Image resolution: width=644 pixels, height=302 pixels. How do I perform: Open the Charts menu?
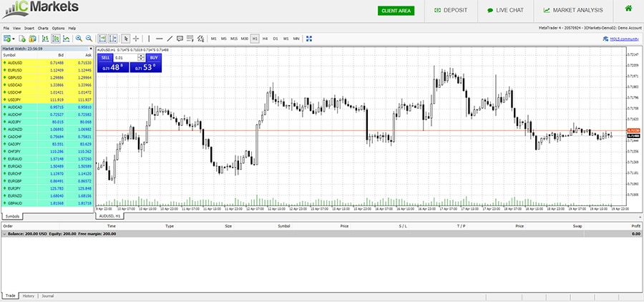click(43, 28)
